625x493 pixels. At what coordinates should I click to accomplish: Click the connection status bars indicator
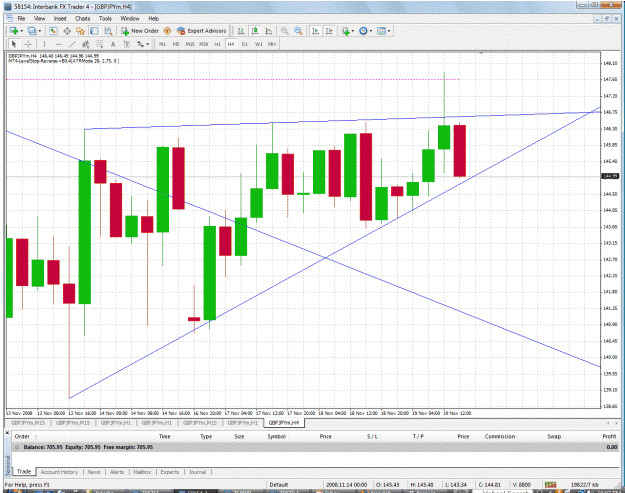550,485
